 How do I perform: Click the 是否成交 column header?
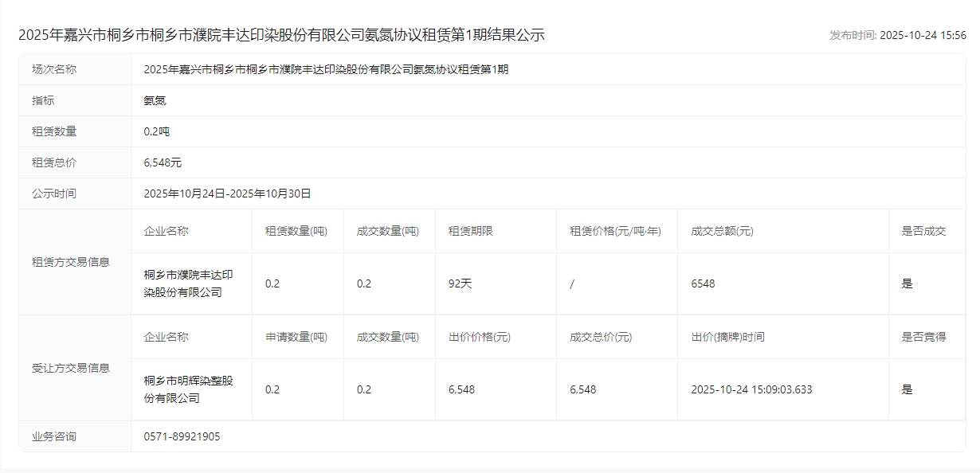pyautogui.click(x=923, y=231)
